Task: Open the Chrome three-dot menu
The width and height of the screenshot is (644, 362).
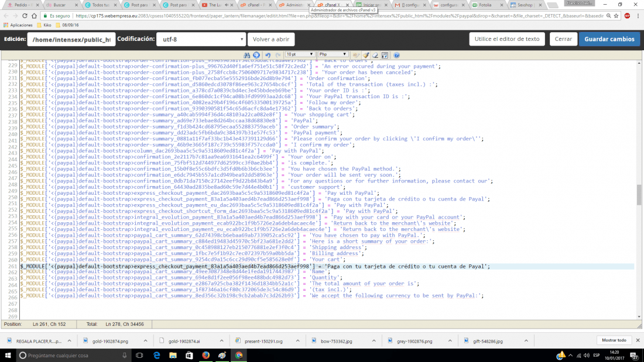Action: pos(638,16)
